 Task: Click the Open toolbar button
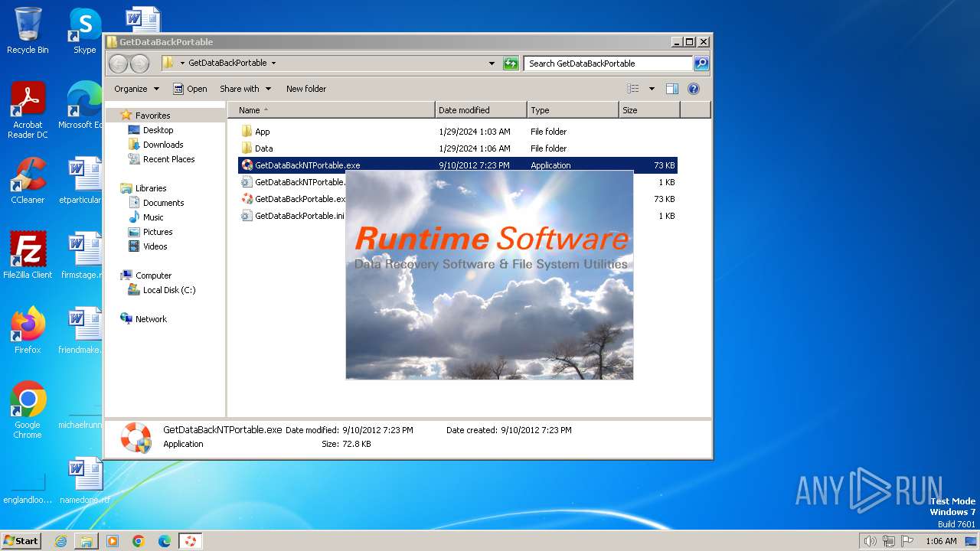point(190,89)
